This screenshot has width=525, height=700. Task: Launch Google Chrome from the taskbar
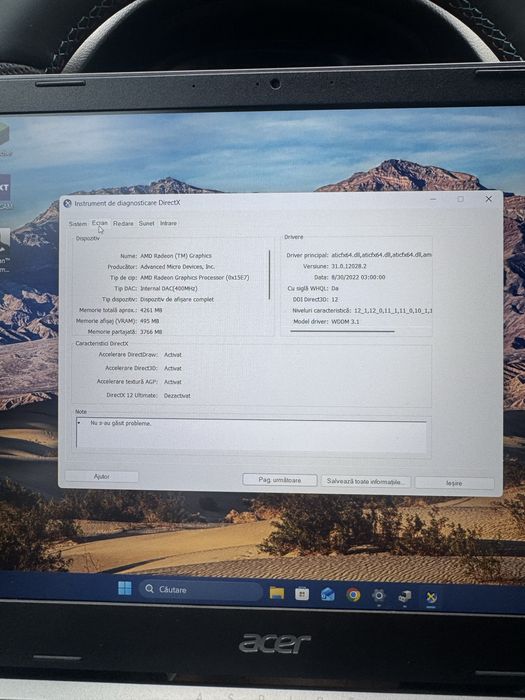(x=353, y=595)
